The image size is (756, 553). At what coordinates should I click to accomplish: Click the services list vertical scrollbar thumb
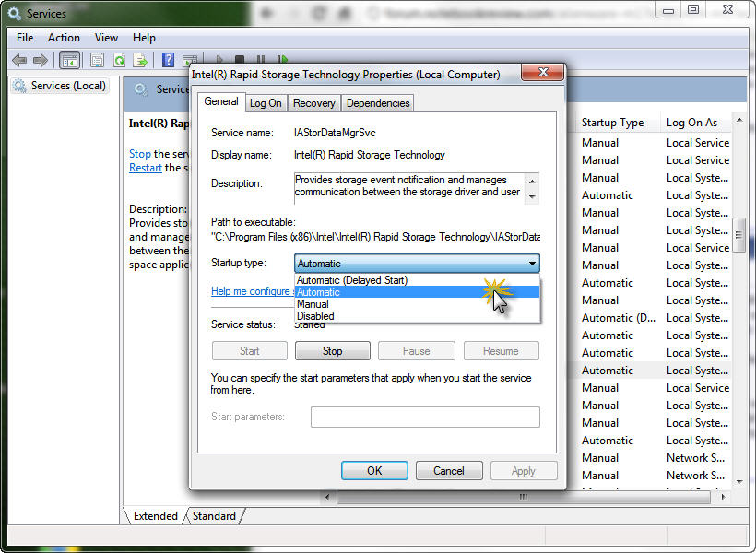tap(739, 235)
